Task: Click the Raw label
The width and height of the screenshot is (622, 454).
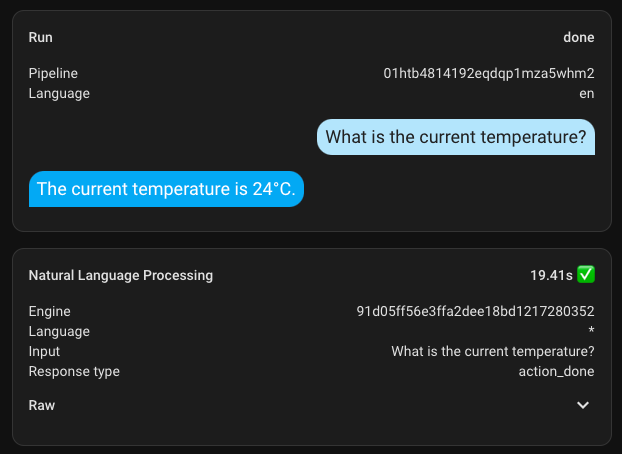Action: [42, 405]
